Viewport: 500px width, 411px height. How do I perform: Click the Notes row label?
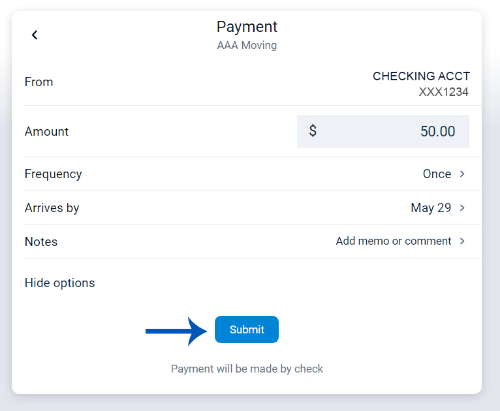click(41, 241)
